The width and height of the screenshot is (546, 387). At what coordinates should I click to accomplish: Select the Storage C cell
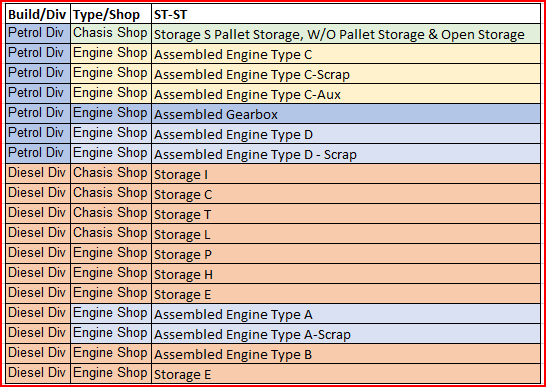point(346,194)
